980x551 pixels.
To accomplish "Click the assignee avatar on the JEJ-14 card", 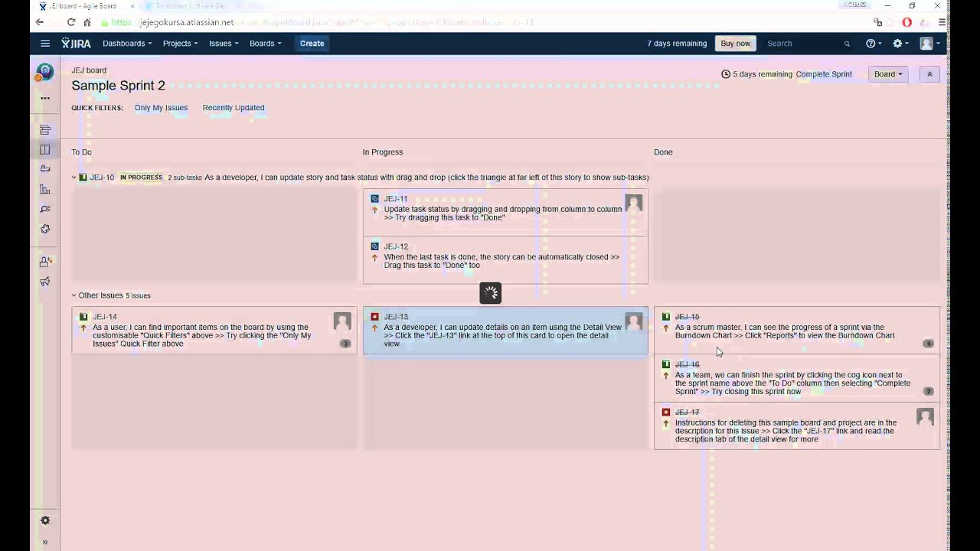I will (342, 321).
